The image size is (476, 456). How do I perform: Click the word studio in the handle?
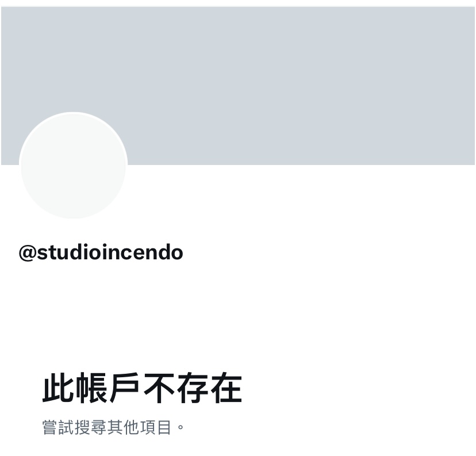(69, 252)
